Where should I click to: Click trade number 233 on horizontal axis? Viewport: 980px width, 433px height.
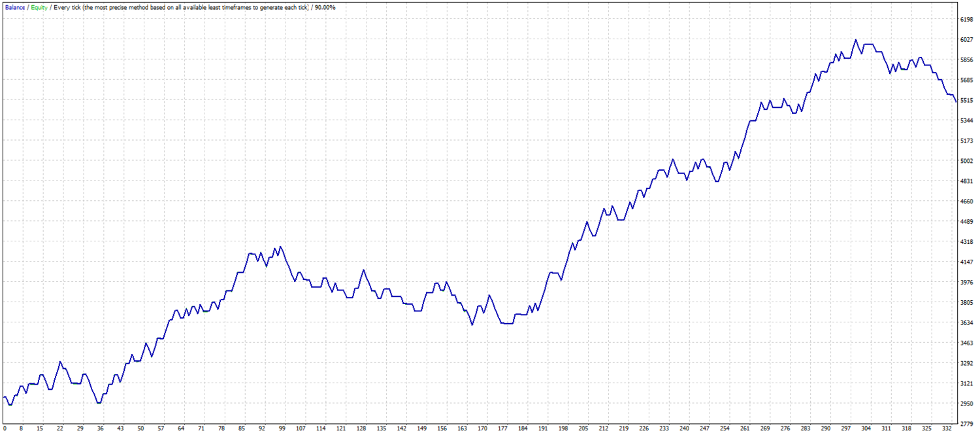[664, 428]
